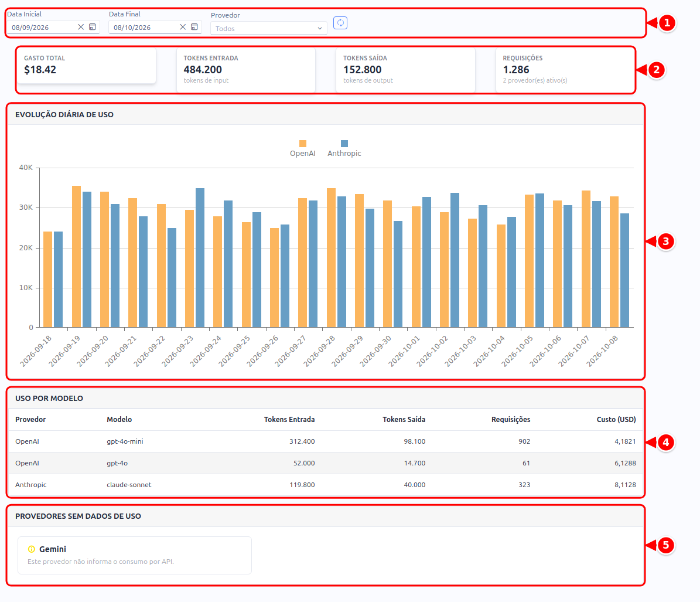Click the 8,1128 cost value

pyautogui.click(x=625, y=485)
